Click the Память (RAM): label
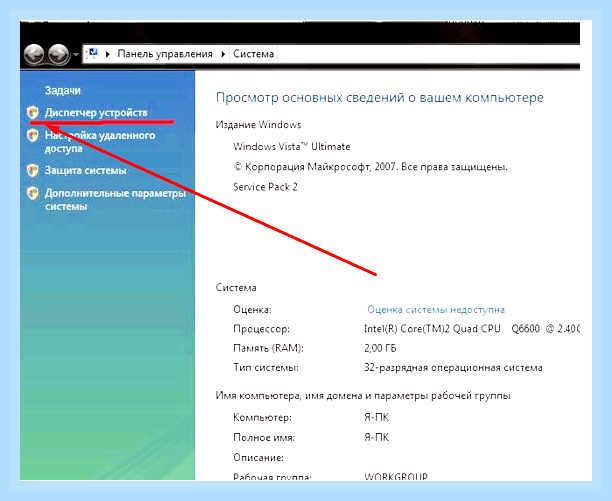Screen dimensions: 612x501 [268, 348]
